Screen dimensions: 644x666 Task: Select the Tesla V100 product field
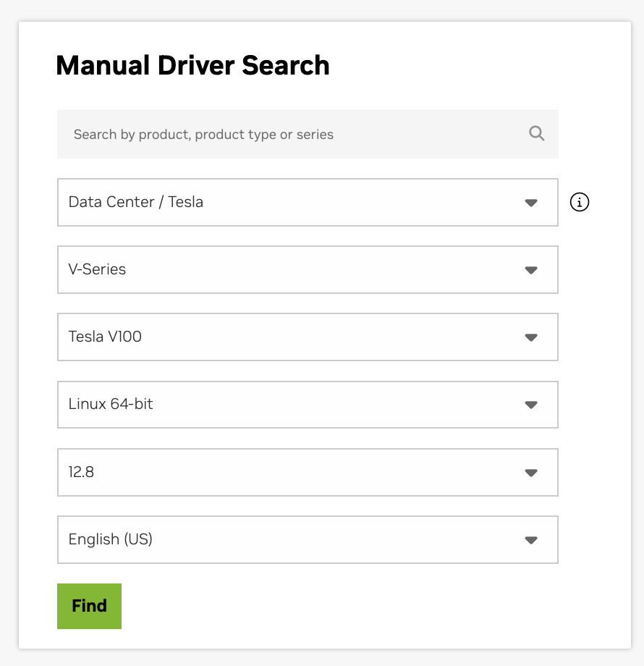pos(289,337)
